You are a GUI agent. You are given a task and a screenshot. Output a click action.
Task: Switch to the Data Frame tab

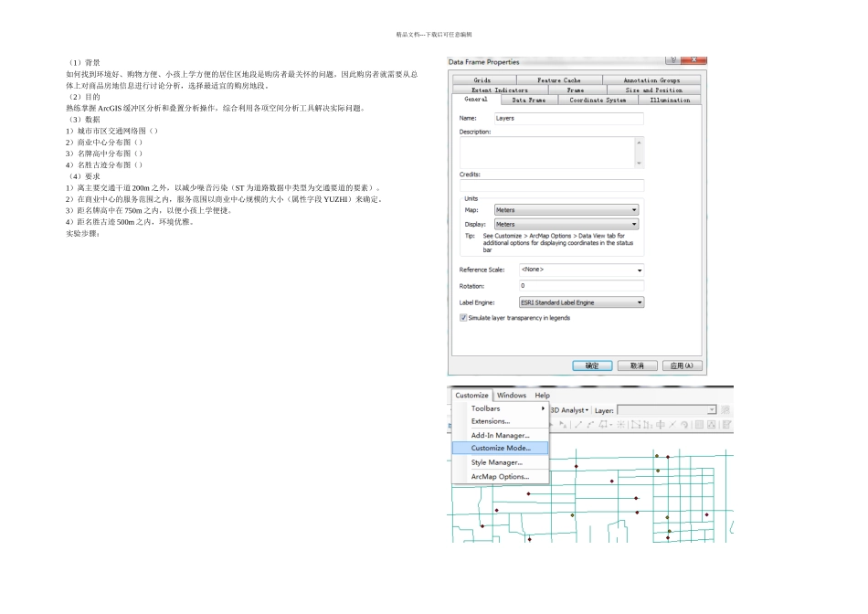(529, 101)
